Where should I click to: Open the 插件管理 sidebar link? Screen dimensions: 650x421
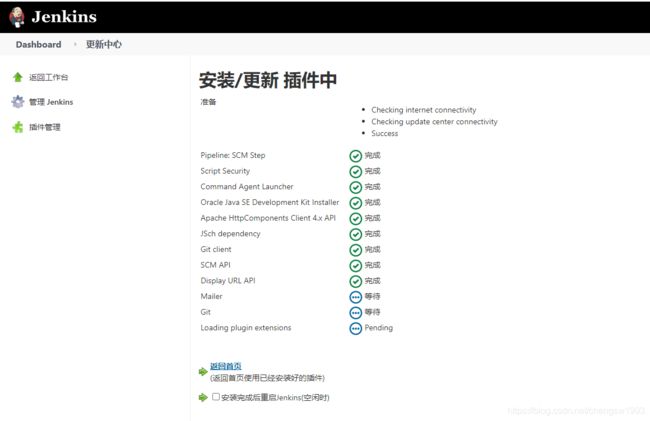pos(45,127)
